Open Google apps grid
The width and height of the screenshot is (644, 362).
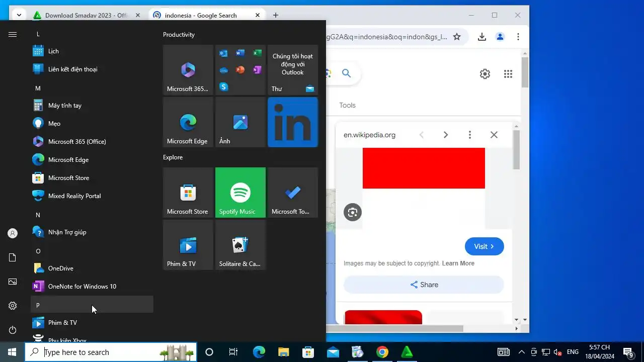(x=508, y=74)
